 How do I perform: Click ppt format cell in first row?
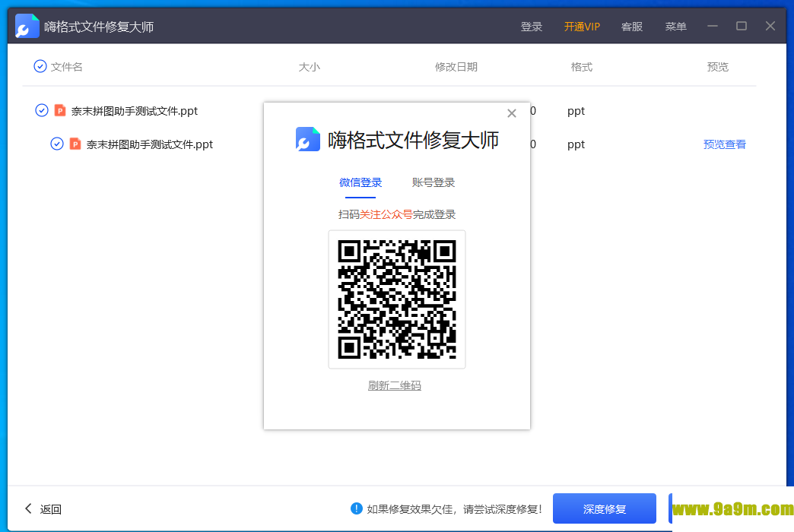tap(576, 111)
